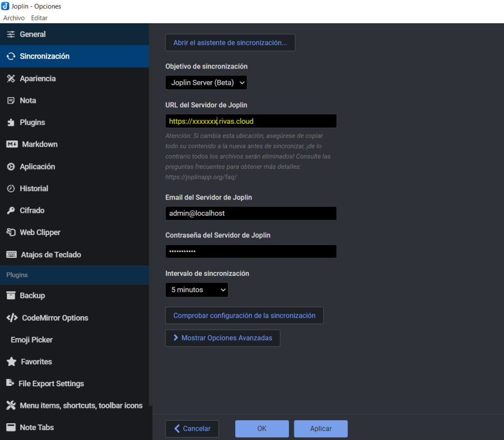
Task: Click the Backup archive box icon
Action: [11, 296]
